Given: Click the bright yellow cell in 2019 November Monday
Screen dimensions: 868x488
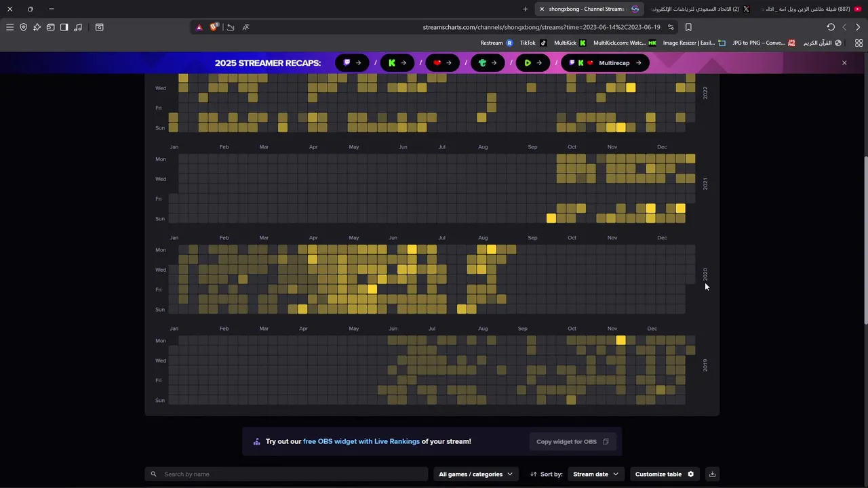Looking at the screenshot, I should [x=620, y=340].
